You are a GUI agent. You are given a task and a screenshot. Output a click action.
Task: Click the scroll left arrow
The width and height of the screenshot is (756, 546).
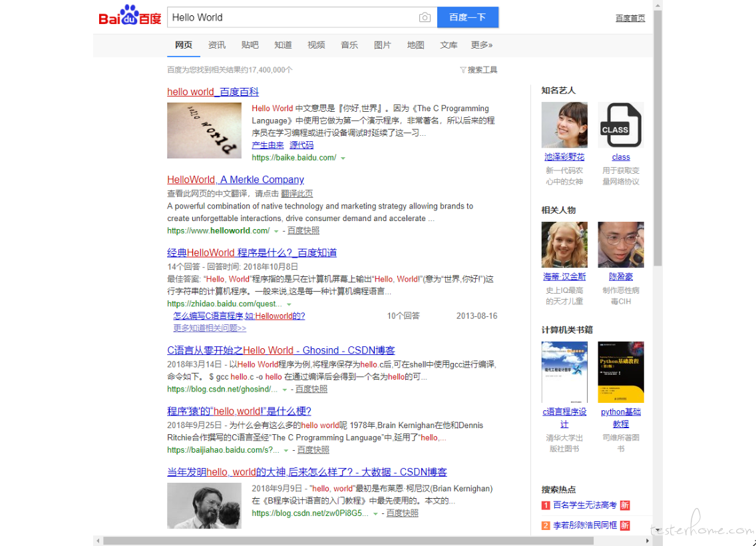click(98, 541)
